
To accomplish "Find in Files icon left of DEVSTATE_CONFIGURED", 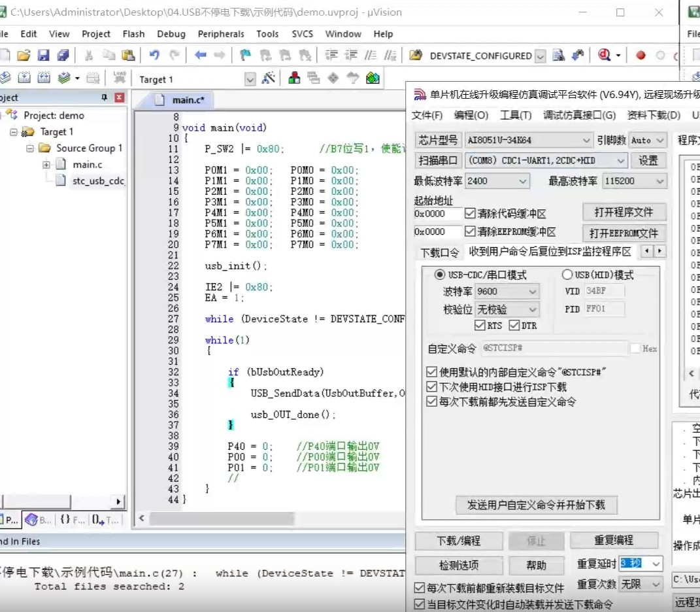I will [x=416, y=56].
